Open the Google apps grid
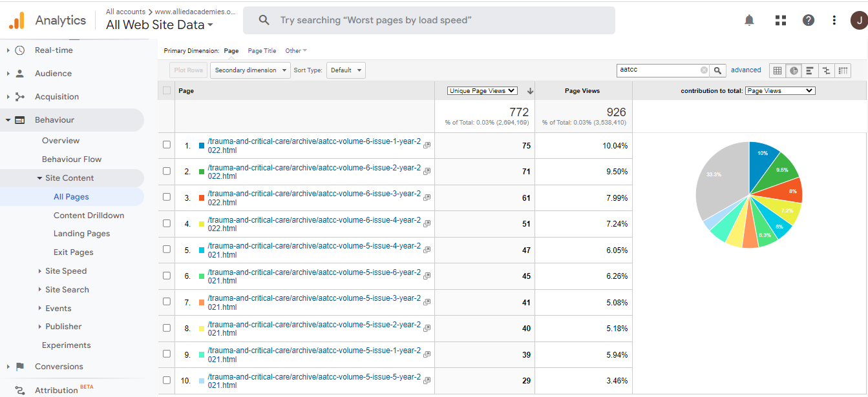868x397 pixels. pyautogui.click(x=780, y=21)
